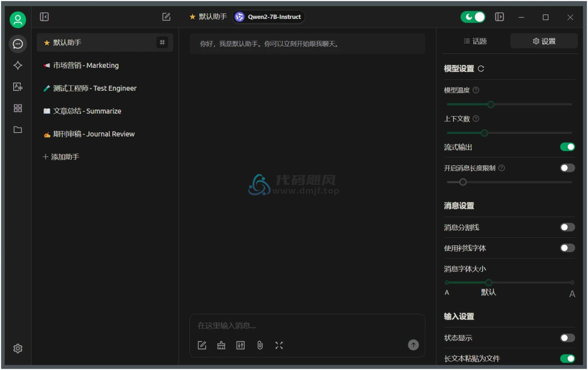Enable 消息分割线 switch
The width and height of the screenshot is (588, 370).
point(567,227)
